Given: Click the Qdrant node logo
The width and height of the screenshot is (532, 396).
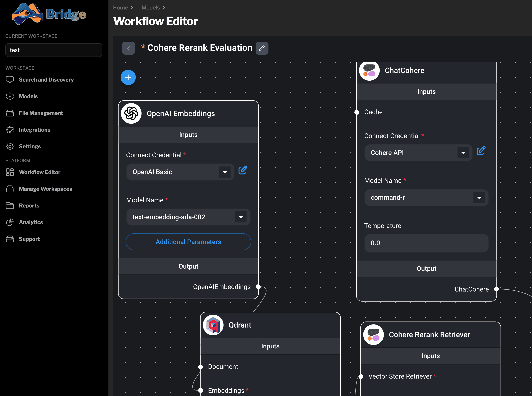Looking at the screenshot, I should pyautogui.click(x=213, y=325).
